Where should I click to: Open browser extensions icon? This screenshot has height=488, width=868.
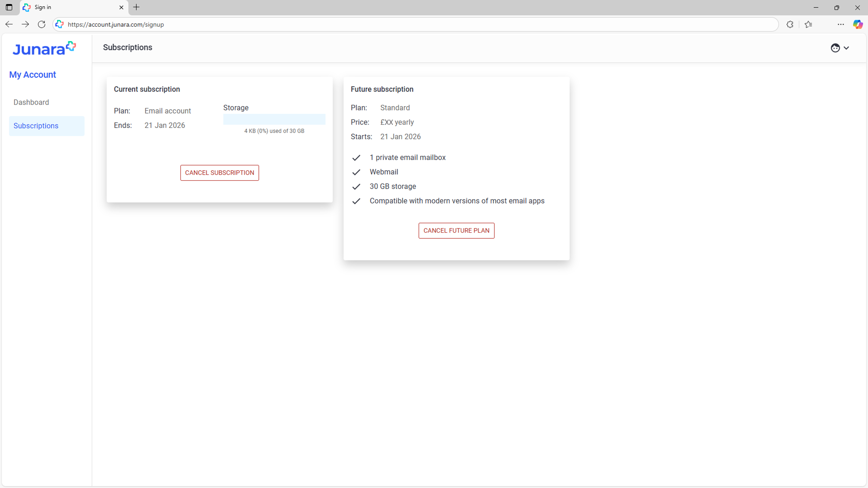[790, 24]
